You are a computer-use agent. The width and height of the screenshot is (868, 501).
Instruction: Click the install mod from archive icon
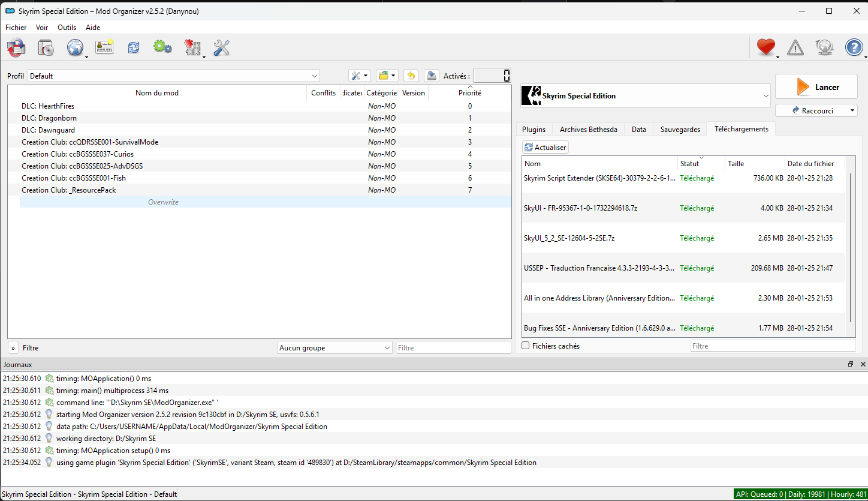[16, 47]
